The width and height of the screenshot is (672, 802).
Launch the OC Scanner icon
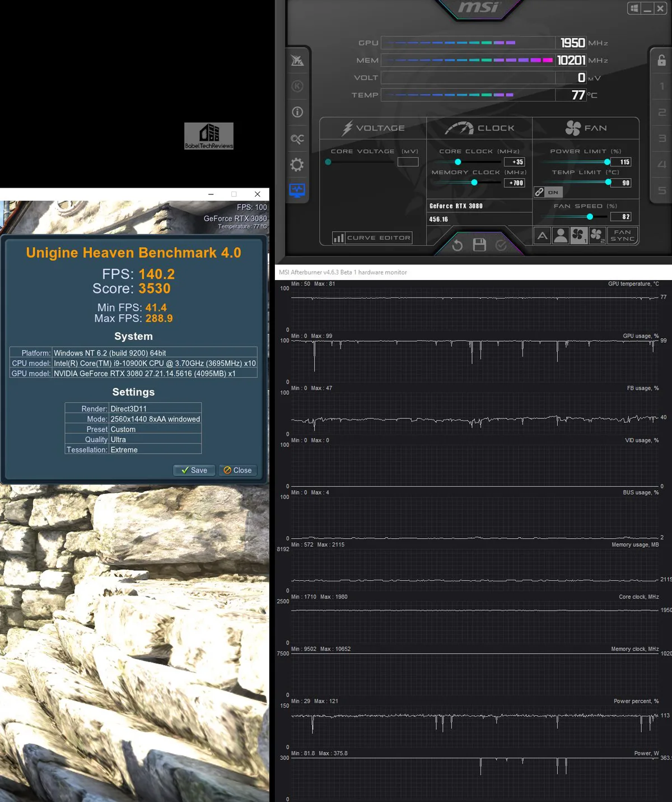(297, 138)
